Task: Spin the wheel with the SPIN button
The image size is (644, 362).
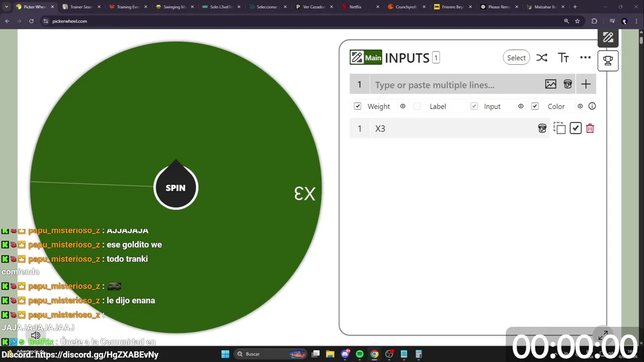Action: click(x=176, y=188)
